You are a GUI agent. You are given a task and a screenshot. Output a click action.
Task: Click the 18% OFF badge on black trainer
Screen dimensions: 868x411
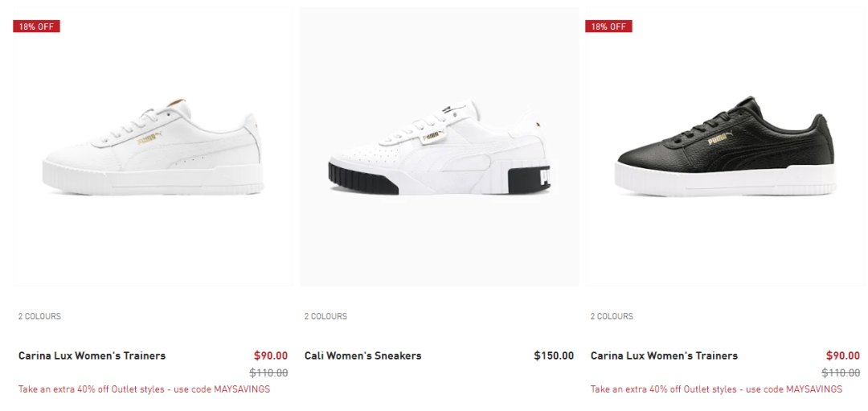click(608, 26)
